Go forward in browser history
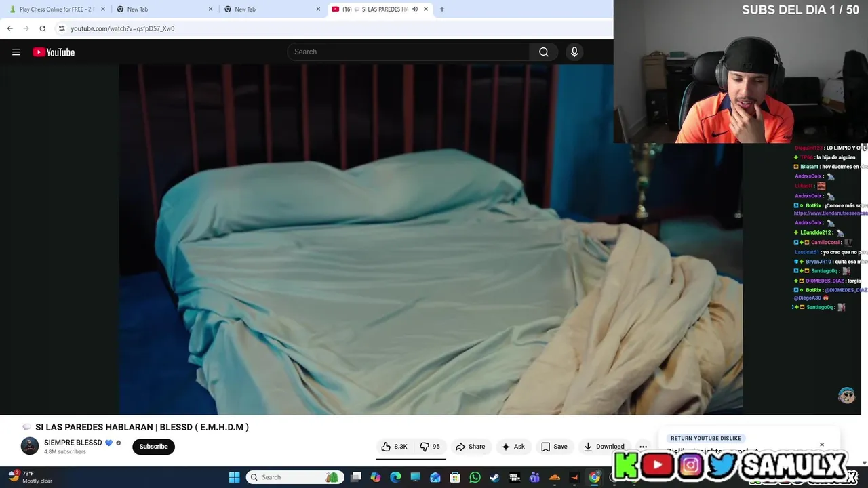Screen dimensions: 868x488 [26, 28]
